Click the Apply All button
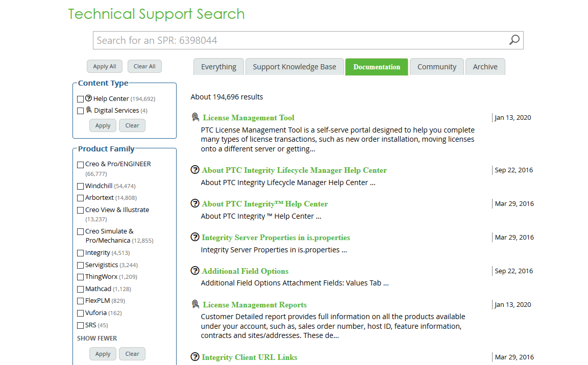The height and width of the screenshot is (365, 588). pos(104,66)
